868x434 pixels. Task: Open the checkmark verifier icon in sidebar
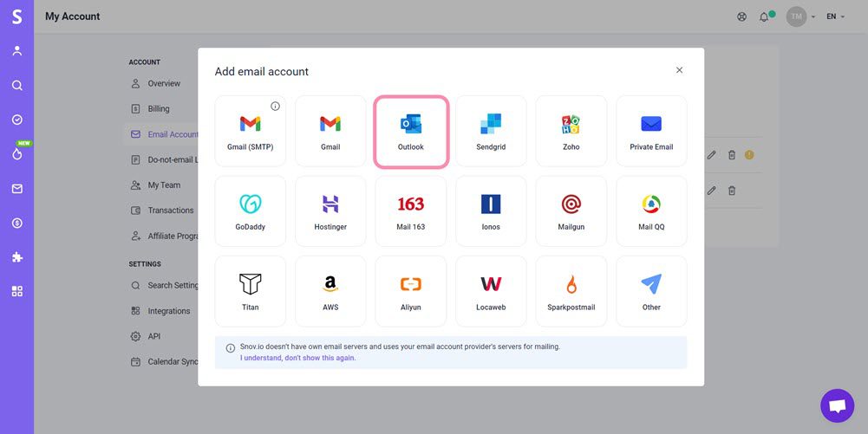coord(17,120)
